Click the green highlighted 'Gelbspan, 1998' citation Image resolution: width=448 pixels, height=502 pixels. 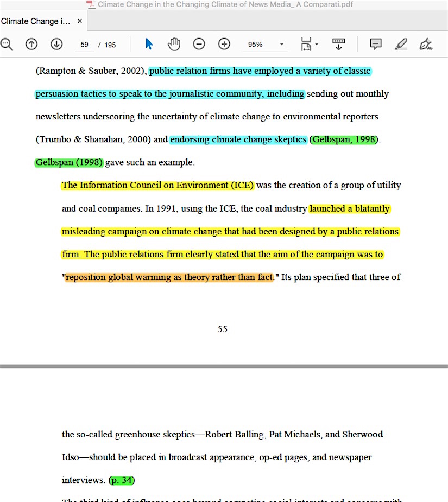click(x=344, y=139)
